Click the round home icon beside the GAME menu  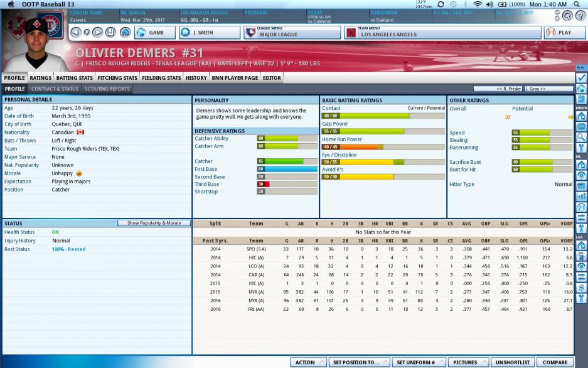[126, 32]
